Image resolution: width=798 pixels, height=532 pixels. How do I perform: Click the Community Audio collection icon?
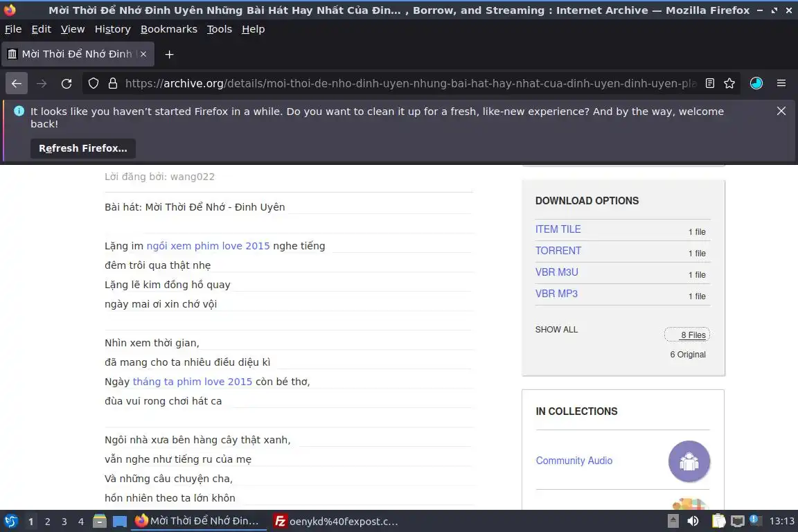pyautogui.click(x=689, y=461)
